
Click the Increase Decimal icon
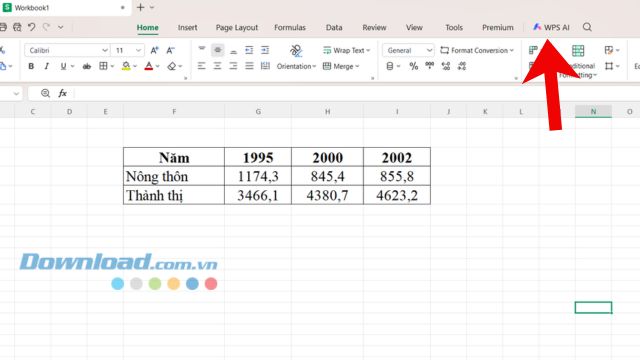tap(446, 66)
